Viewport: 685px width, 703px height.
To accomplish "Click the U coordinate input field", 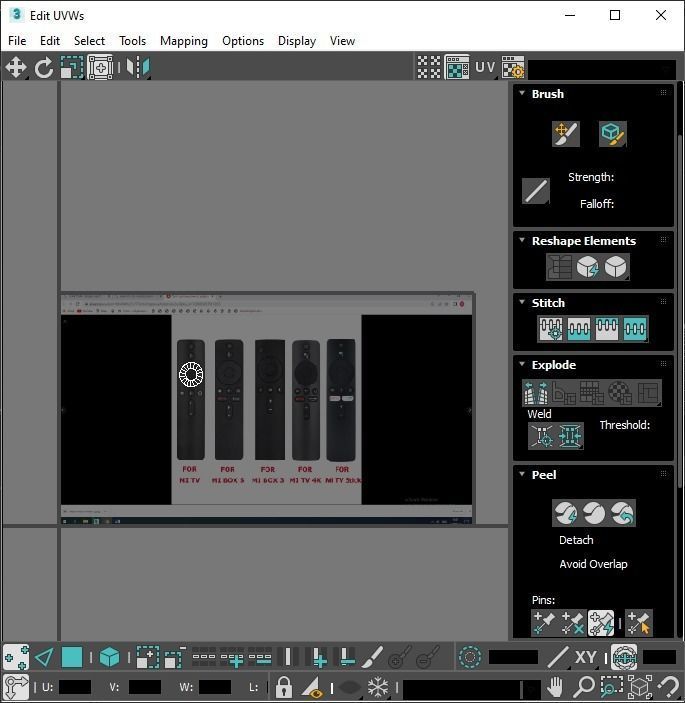I will tap(75, 687).
